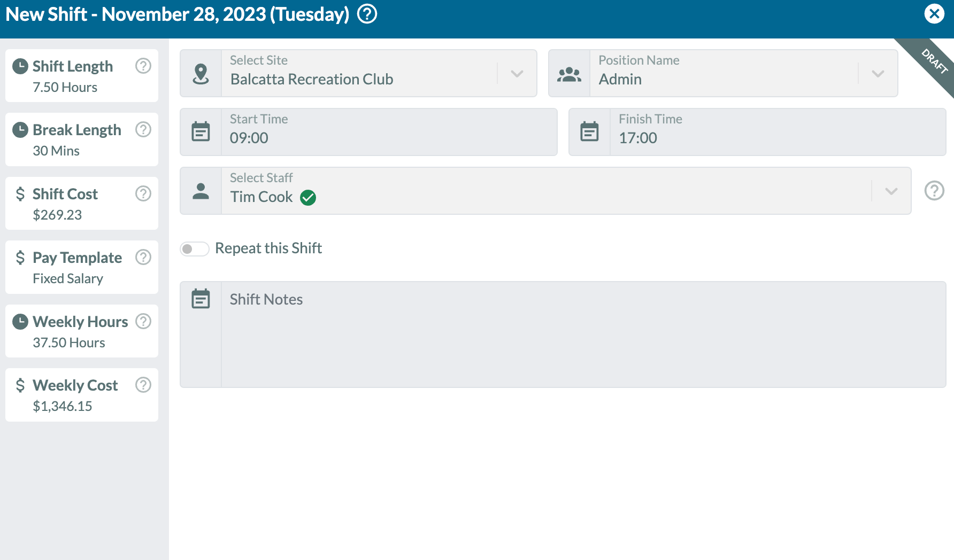Click help icon beside Break Length
The image size is (954, 560).
click(143, 129)
